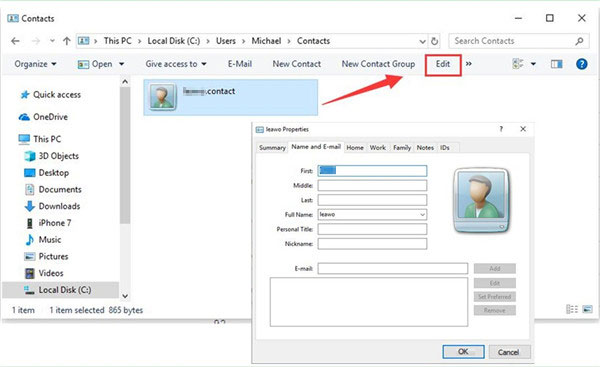Select This PC in sidebar
This screenshot has height=367, width=600.
tap(40, 139)
